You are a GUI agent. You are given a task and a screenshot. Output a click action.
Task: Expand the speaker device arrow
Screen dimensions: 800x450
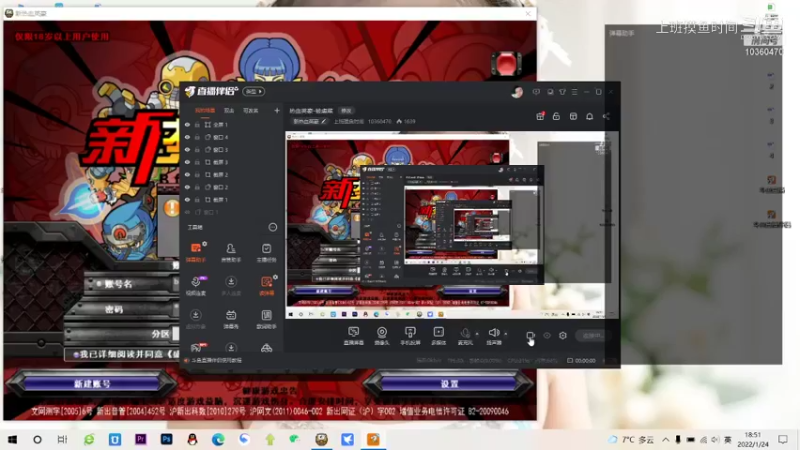click(506, 334)
